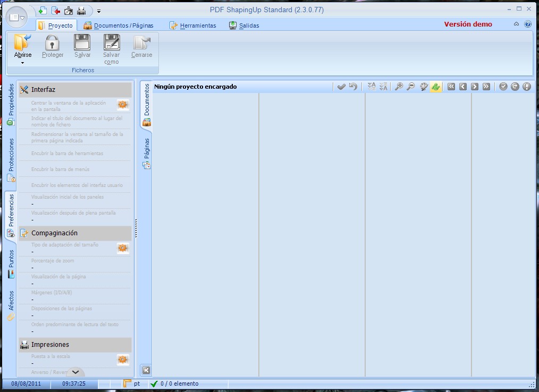
Task: Jump to first item with double-left arrow
Action: [x=451, y=87]
